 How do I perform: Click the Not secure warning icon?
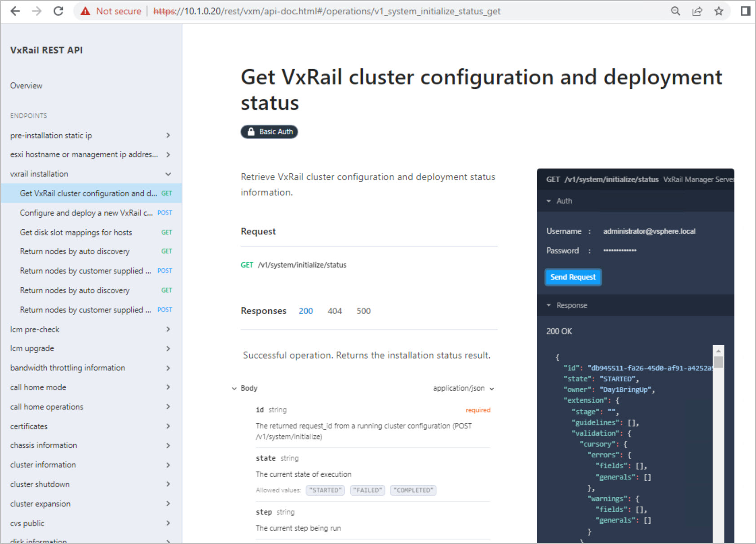click(x=85, y=11)
